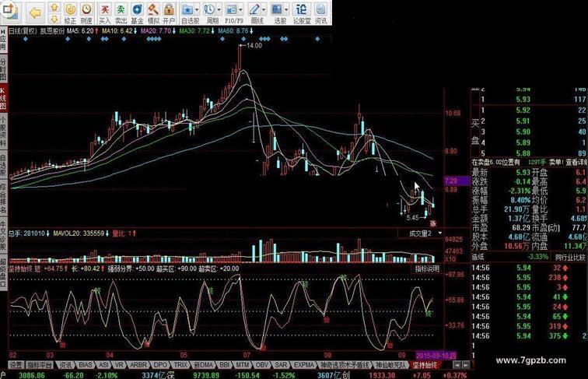The image size is (588, 379).
Task: Click the right scroll arrow for indicator tabs
Action: (x=465, y=365)
